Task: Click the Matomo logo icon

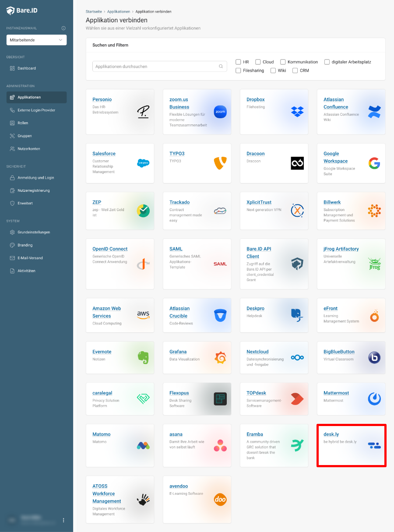Action: click(x=143, y=445)
